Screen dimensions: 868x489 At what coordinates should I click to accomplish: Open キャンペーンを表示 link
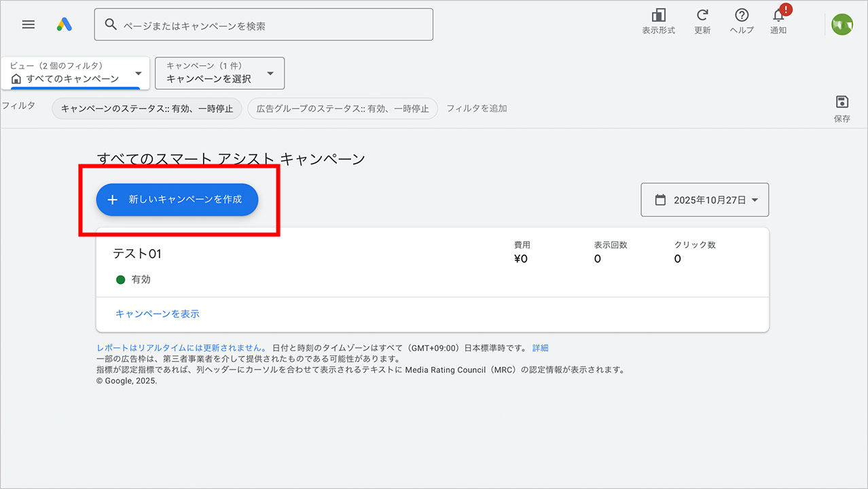pos(157,313)
